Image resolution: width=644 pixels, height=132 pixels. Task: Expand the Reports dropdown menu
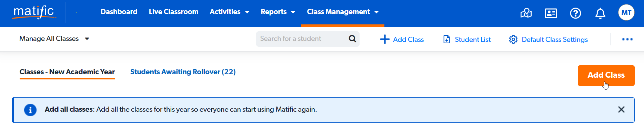(278, 12)
